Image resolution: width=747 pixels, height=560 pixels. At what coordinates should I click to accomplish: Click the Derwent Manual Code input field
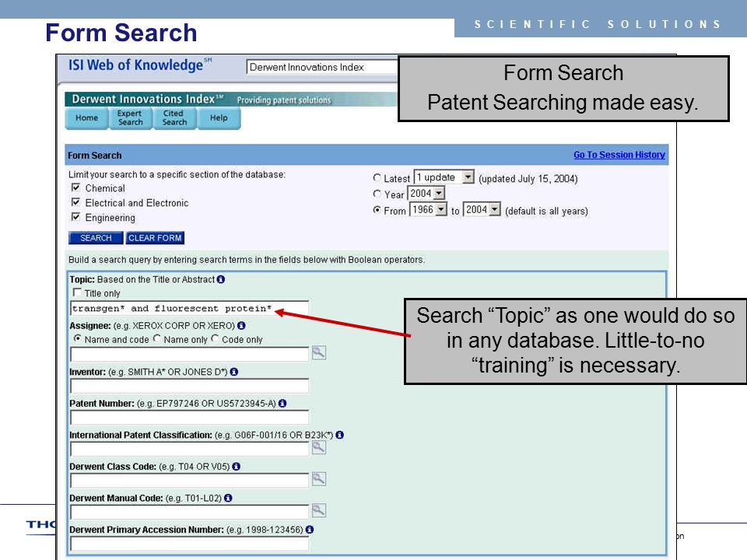point(190,512)
